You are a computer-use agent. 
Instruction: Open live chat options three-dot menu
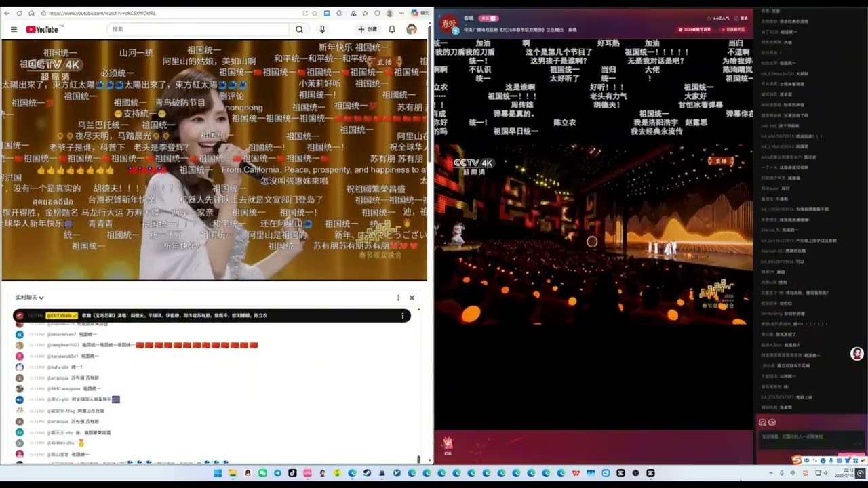(398, 298)
